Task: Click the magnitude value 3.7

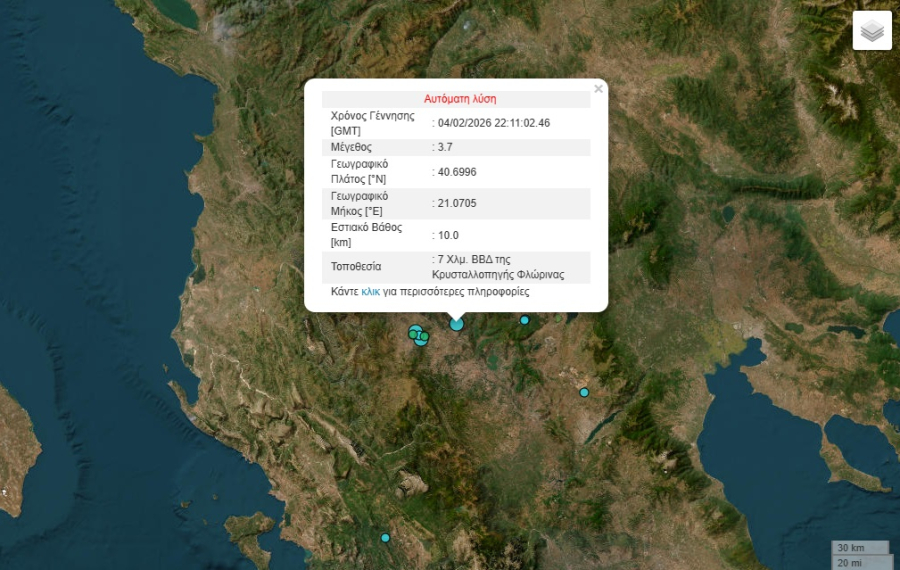Action: 445,147
